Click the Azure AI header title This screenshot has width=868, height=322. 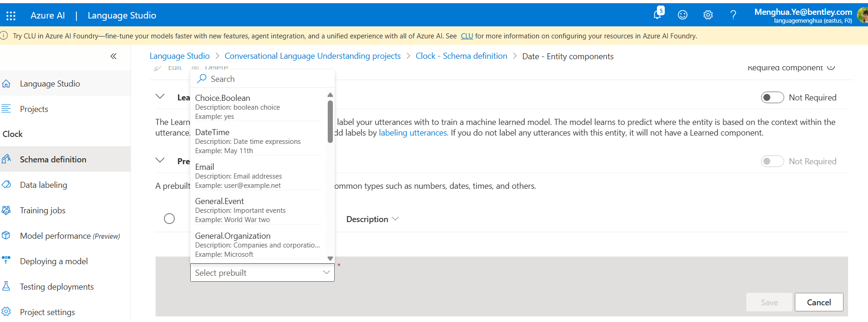pyautogui.click(x=48, y=15)
